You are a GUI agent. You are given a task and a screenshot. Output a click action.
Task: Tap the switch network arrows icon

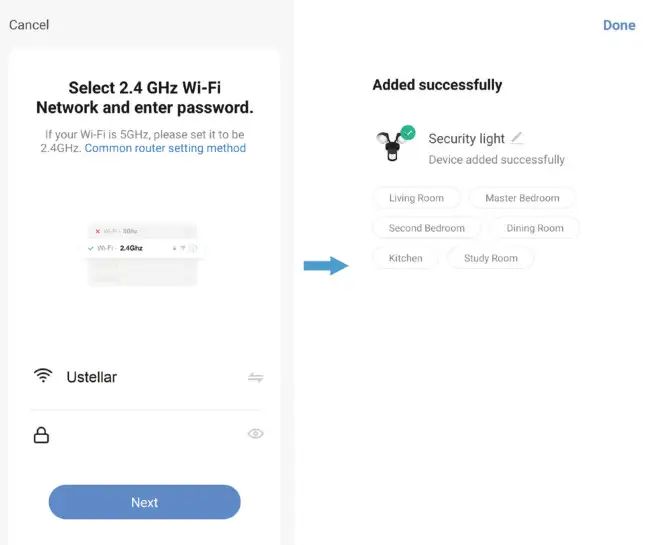click(256, 377)
